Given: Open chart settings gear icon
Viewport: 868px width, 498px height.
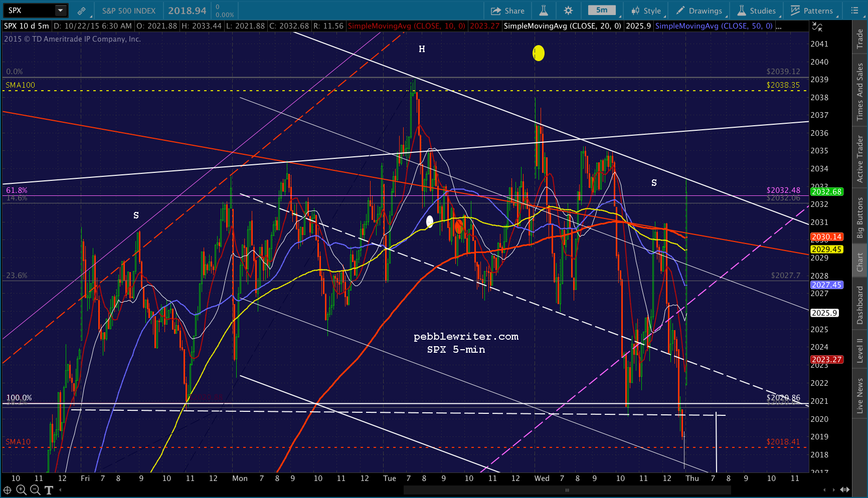Looking at the screenshot, I should [x=568, y=11].
